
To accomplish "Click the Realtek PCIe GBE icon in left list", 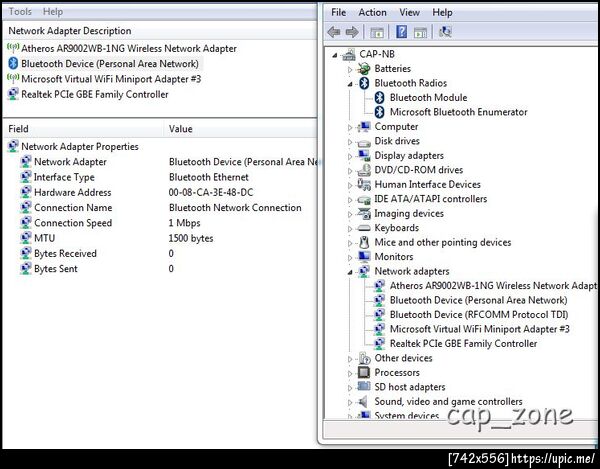I will [x=13, y=94].
